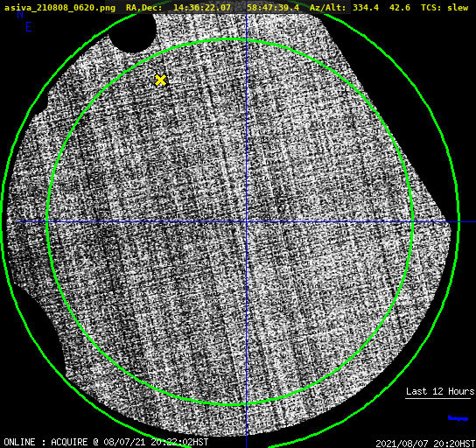Click the small blue plot under Last 12 Hours
Viewport: 476px width, 448px height.
(x=458, y=418)
